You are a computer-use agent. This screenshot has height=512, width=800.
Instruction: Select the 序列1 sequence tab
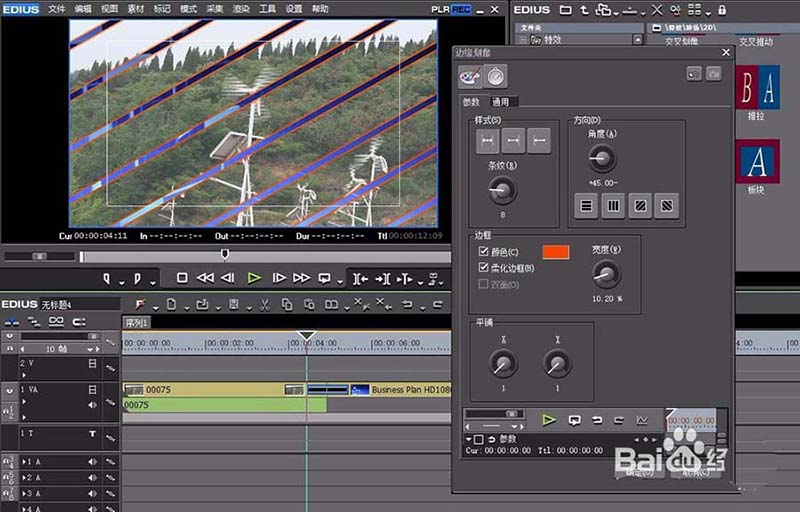(x=136, y=323)
